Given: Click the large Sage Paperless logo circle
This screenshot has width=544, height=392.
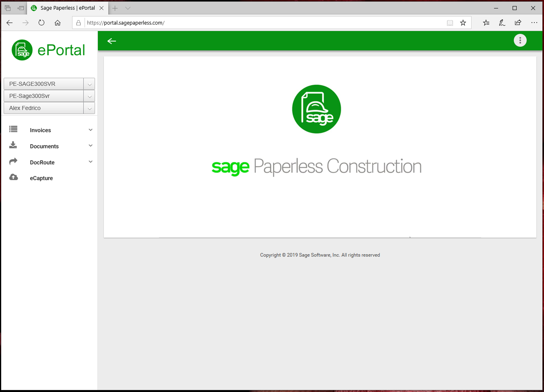Looking at the screenshot, I should pyautogui.click(x=316, y=109).
